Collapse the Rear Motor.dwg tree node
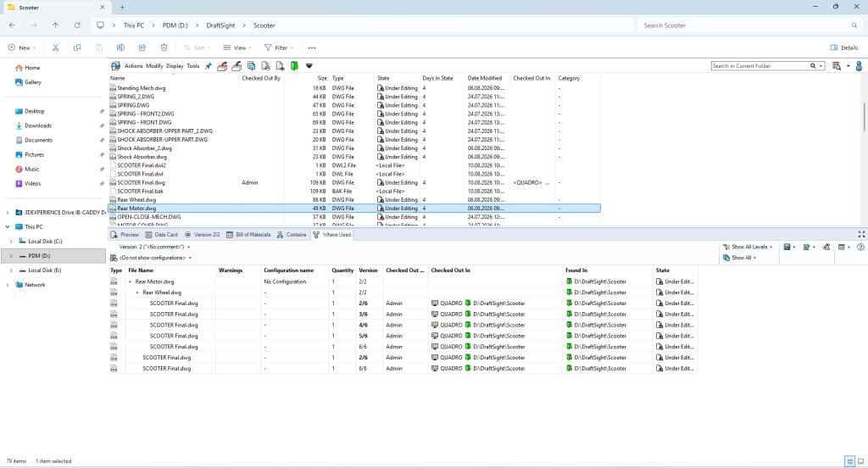 tap(131, 282)
